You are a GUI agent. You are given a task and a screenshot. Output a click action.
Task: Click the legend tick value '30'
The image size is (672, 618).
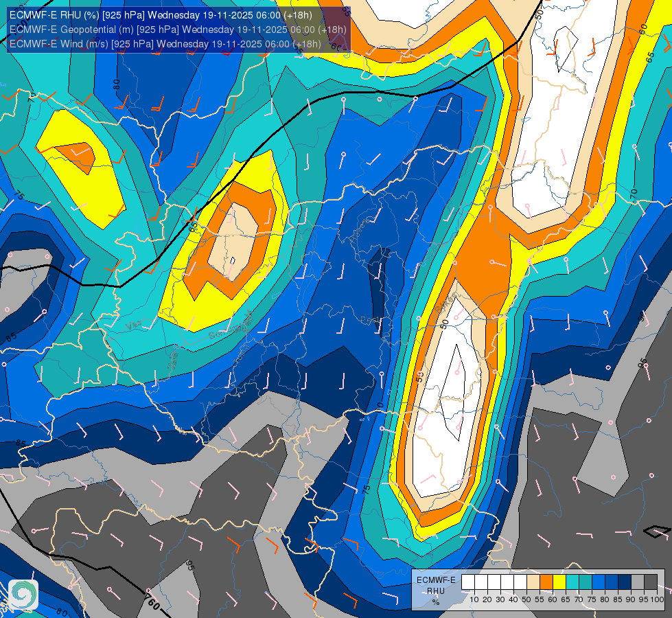[500, 599]
